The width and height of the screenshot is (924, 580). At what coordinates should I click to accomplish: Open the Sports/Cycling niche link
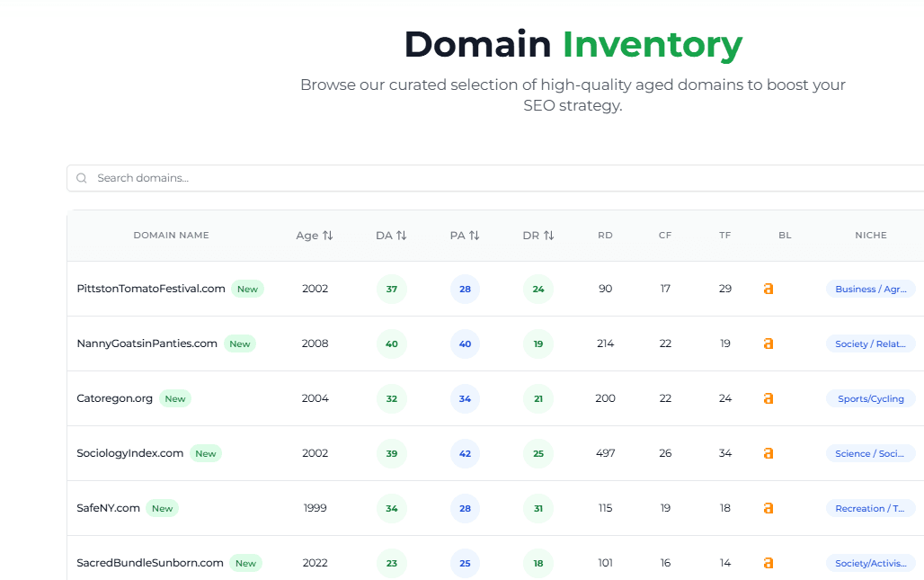click(x=870, y=398)
